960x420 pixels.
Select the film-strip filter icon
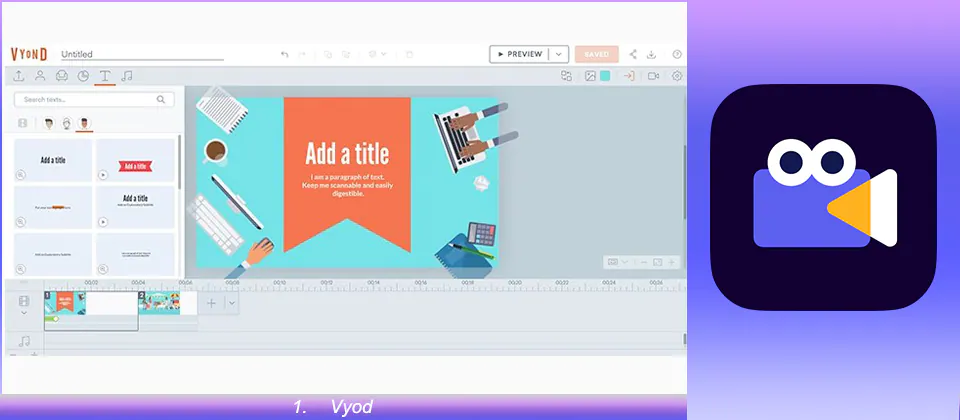pyautogui.click(x=23, y=124)
